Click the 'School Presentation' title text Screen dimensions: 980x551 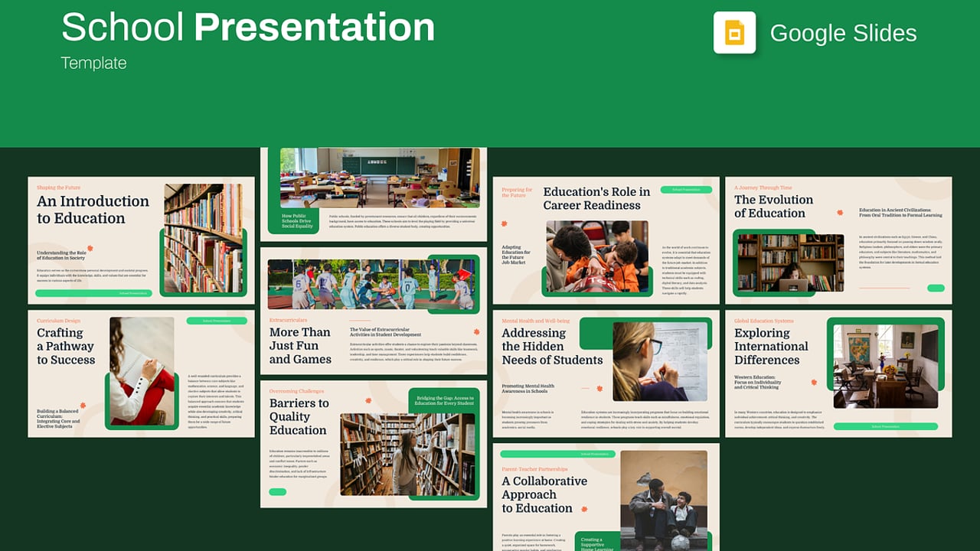(248, 27)
